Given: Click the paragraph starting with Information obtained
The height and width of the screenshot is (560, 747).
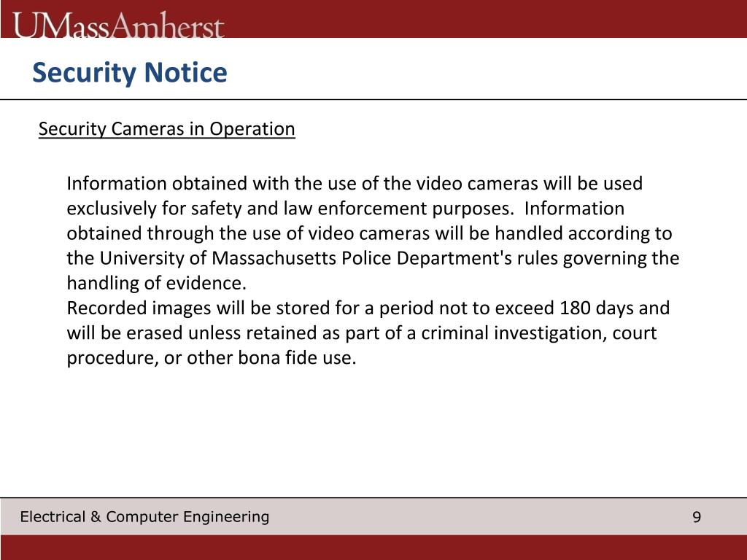Looking at the screenshot, I should pos(373,233).
